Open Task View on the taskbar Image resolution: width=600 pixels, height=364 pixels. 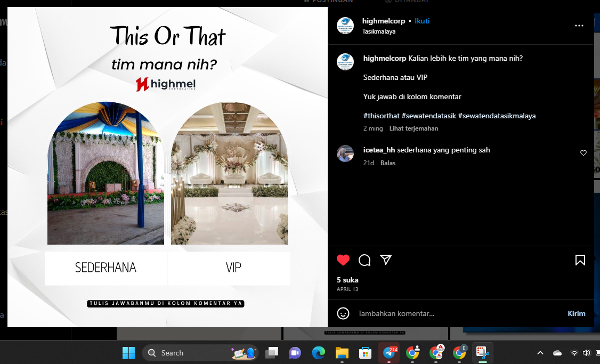(x=272, y=353)
